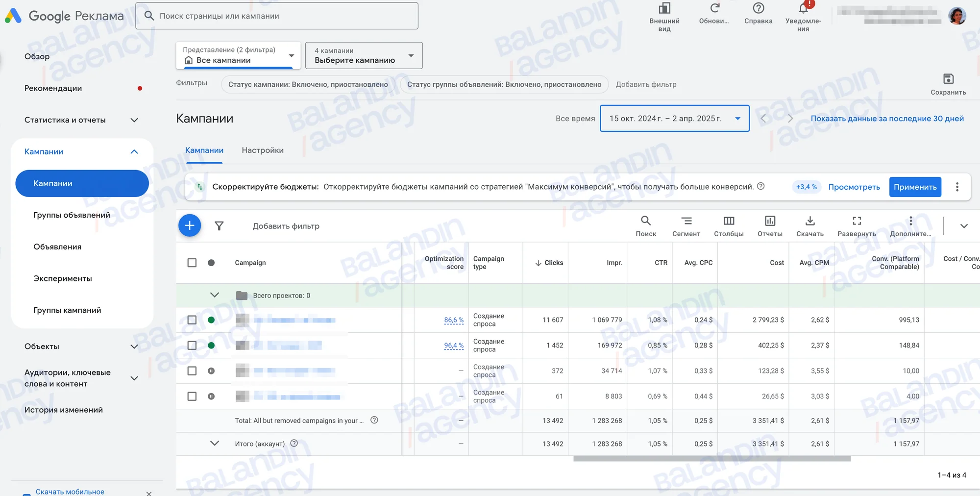980x496 pixels.
Task: Open История изменений in sidebar
Action: (64, 410)
